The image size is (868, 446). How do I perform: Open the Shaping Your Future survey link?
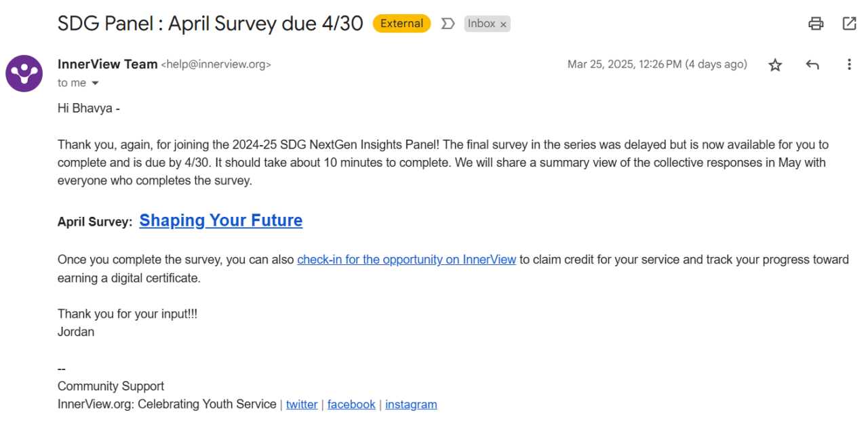point(221,221)
